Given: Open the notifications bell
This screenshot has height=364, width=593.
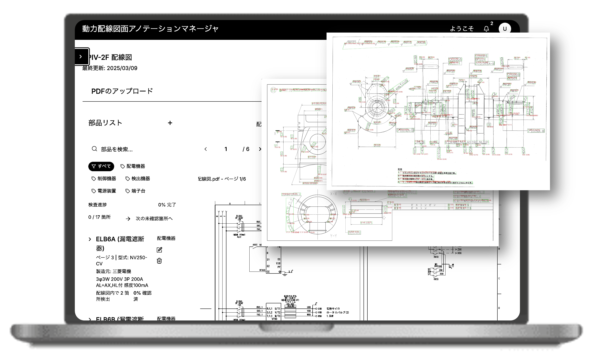Looking at the screenshot, I should pyautogui.click(x=486, y=29).
